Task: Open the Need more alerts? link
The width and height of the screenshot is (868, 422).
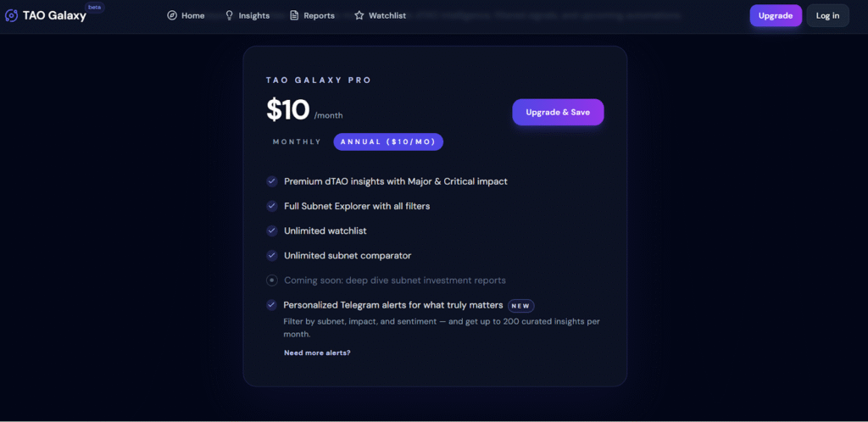Action: 317,353
